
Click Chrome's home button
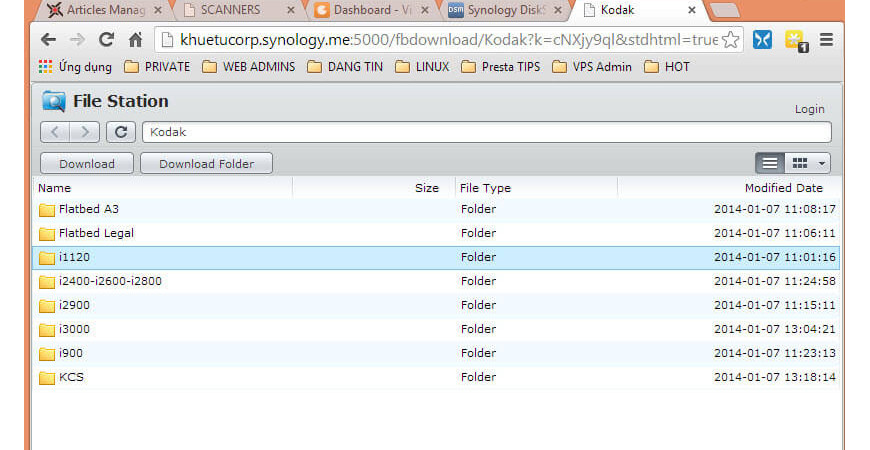tap(135, 40)
